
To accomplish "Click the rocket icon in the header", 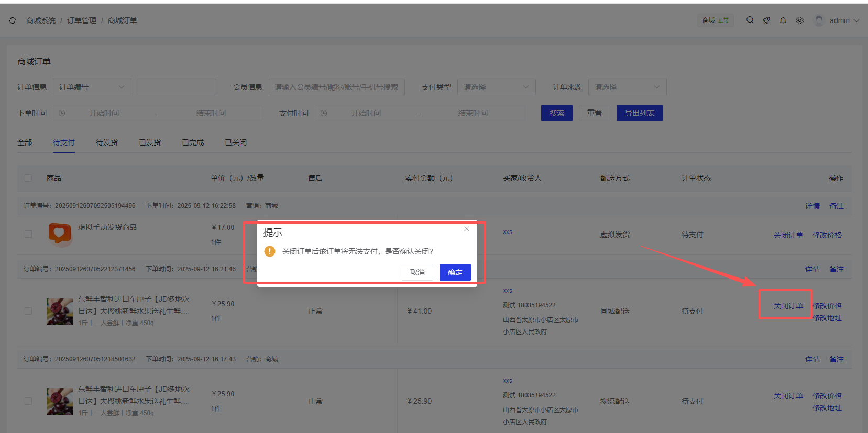I will tap(766, 20).
